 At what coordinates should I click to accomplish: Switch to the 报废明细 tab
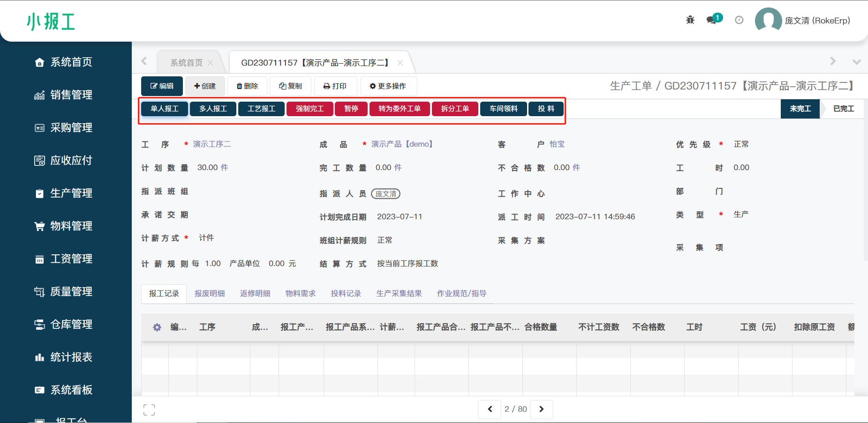[210, 294]
